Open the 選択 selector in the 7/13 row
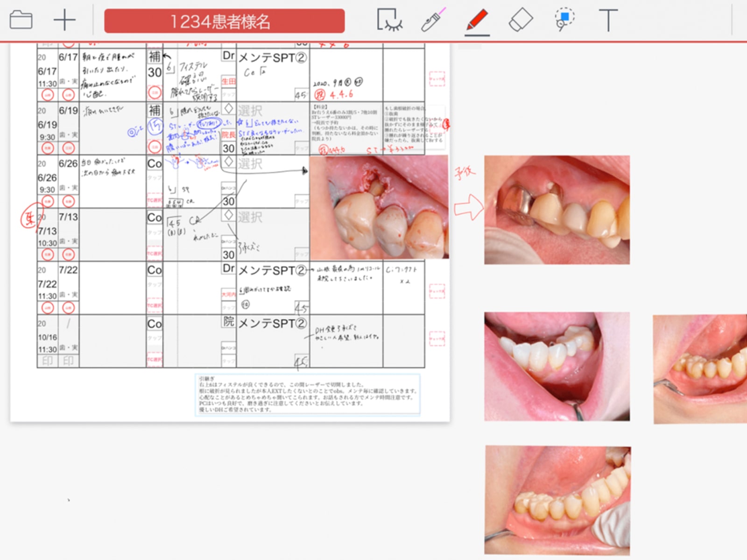747x560 pixels. 250,217
